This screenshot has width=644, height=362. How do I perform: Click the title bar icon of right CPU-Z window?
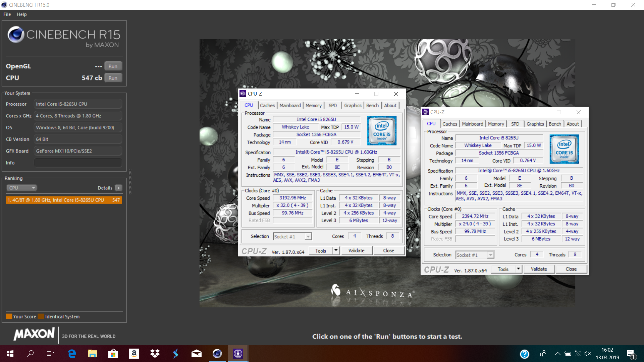point(425,112)
